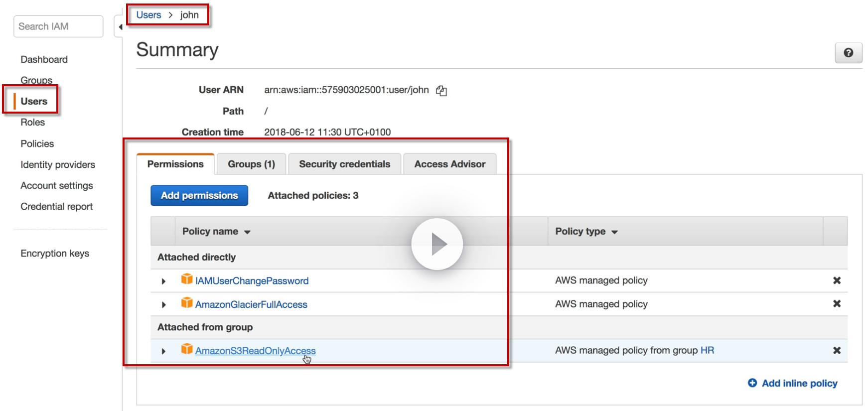The width and height of the screenshot is (868, 411).
Task: Click the IAMUserChangePassword policy cube icon
Action: [x=187, y=279]
